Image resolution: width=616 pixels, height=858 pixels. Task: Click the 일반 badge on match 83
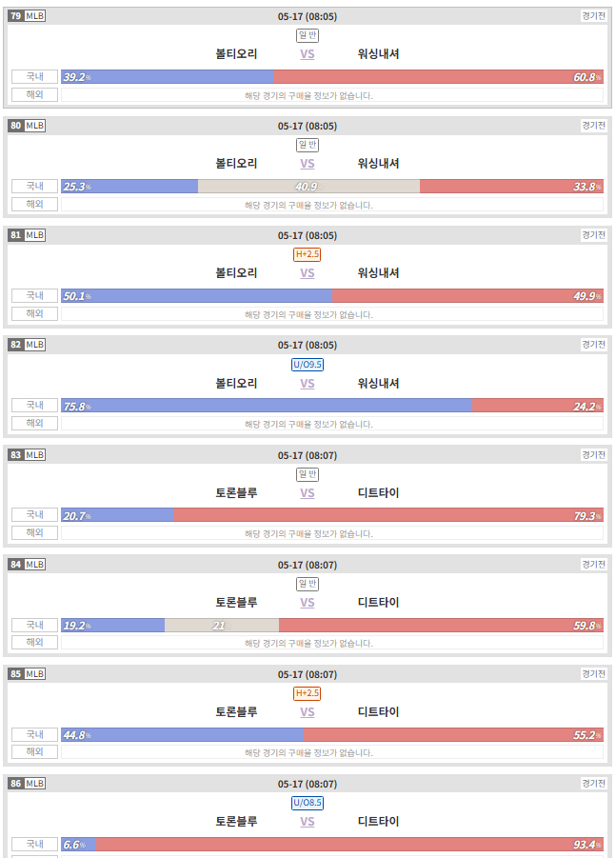click(308, 474)
